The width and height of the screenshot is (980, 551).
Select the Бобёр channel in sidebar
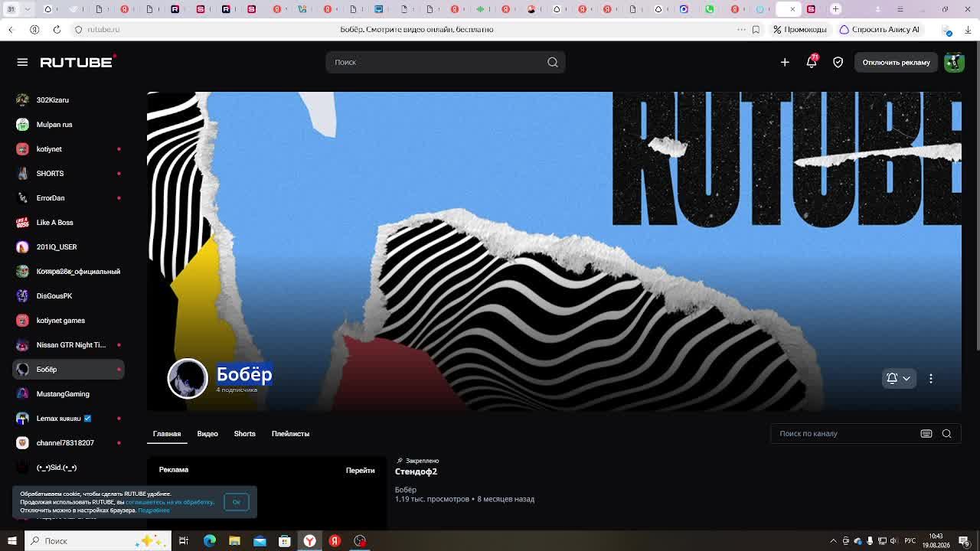68,370
